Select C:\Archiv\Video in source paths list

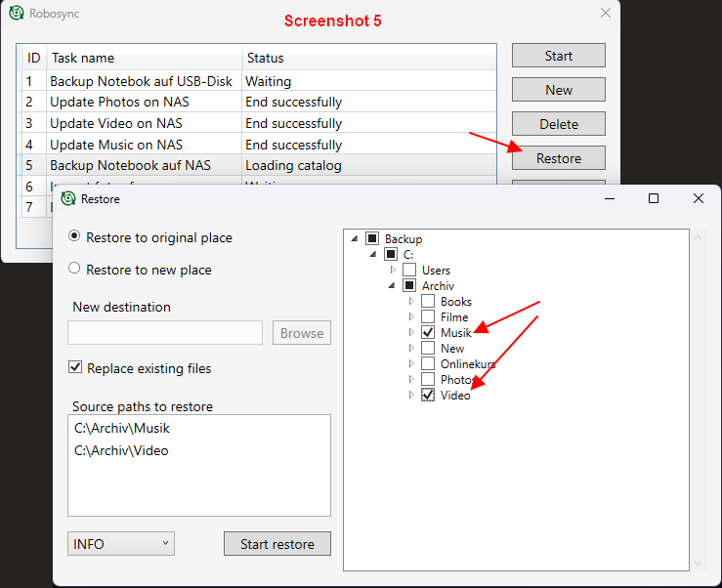coord(121,451)
